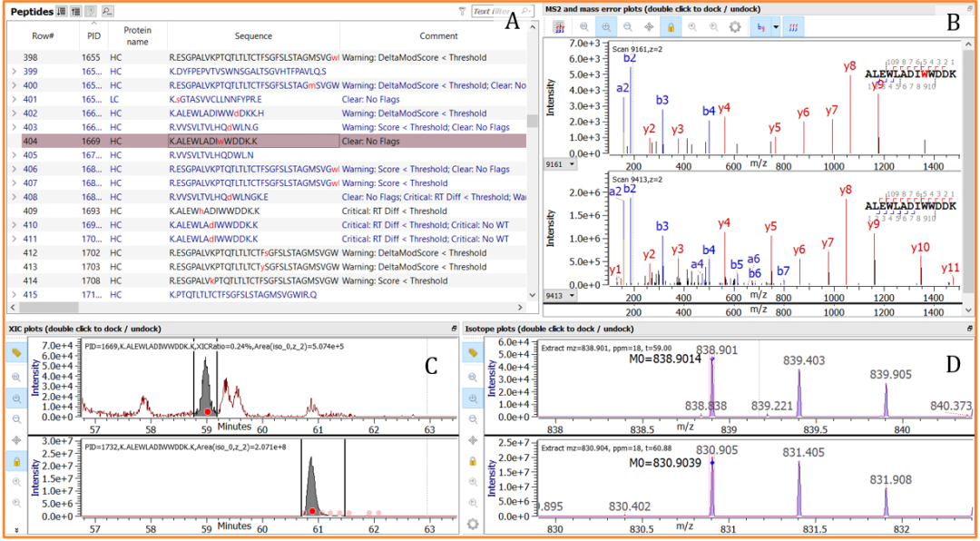
Task: Click in the Text filter search field
Action: pos(496,12)
